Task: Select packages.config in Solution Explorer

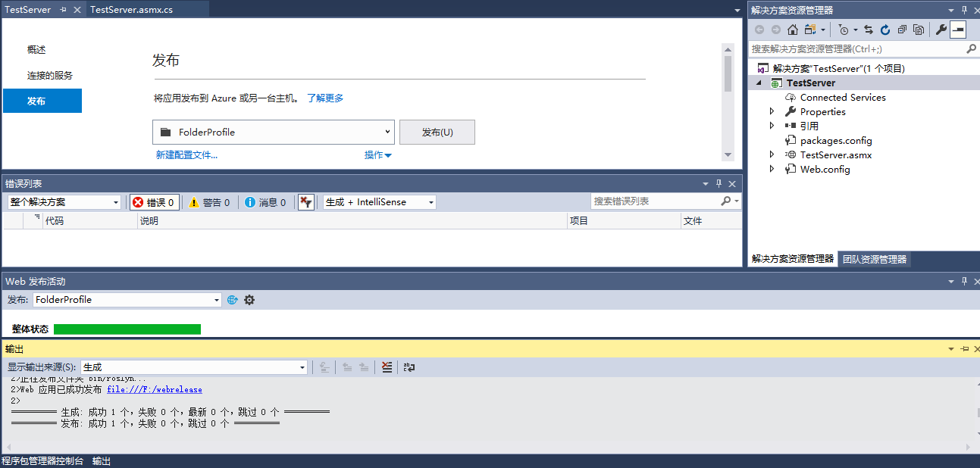Action: (x=836, y=140)
